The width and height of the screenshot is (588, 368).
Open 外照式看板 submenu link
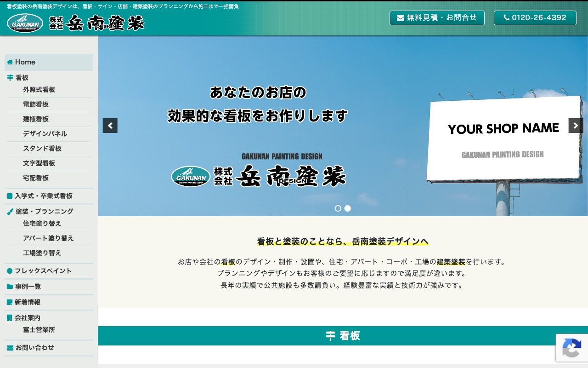pos(39,90)
